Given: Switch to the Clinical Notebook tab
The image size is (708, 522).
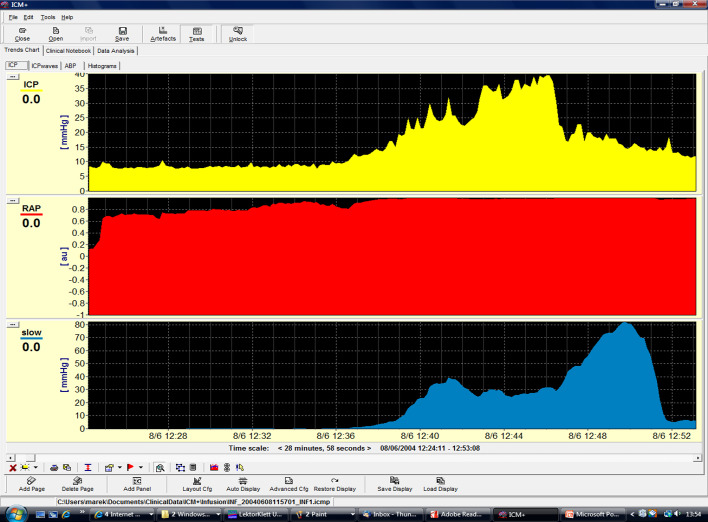Looking at the screenshot, I should coord(69,50).
